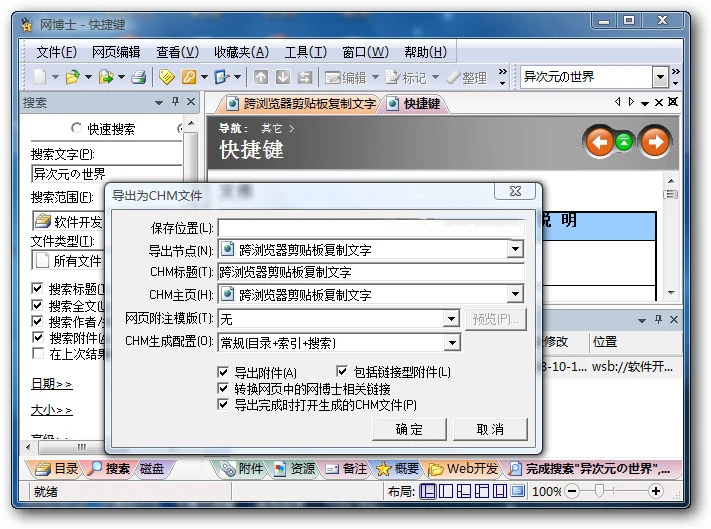Open dropdown arrow beside orange key icon

click(205, 77)
